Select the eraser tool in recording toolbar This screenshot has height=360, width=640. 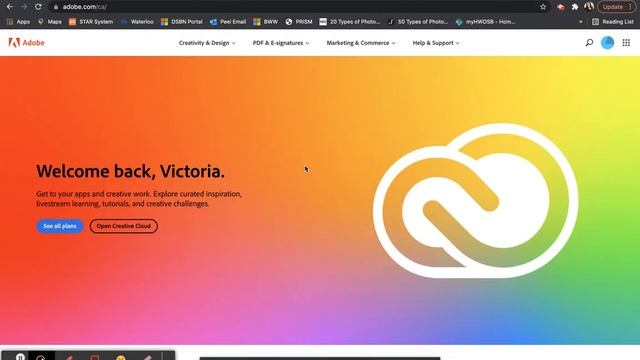point(147,358)
